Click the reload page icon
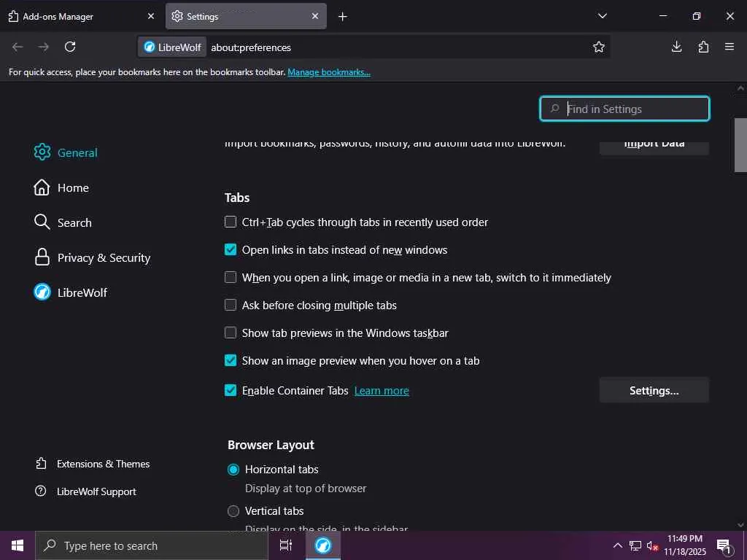 70,47
